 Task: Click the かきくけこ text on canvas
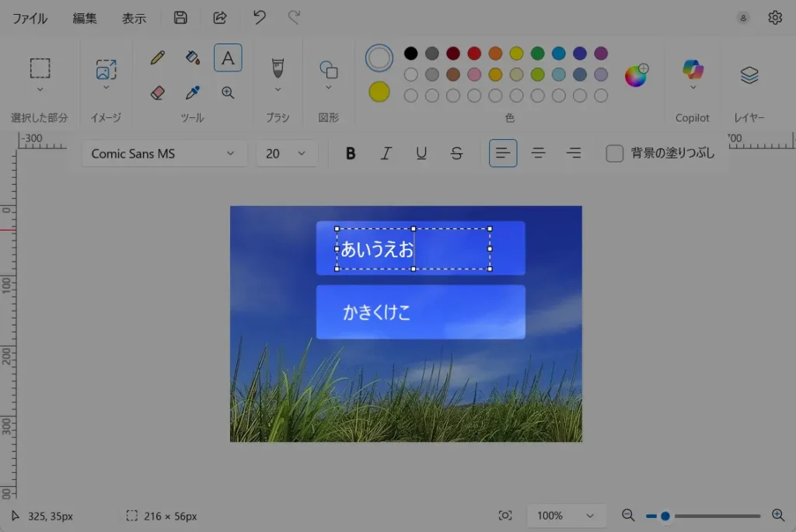tap(376, 312)
